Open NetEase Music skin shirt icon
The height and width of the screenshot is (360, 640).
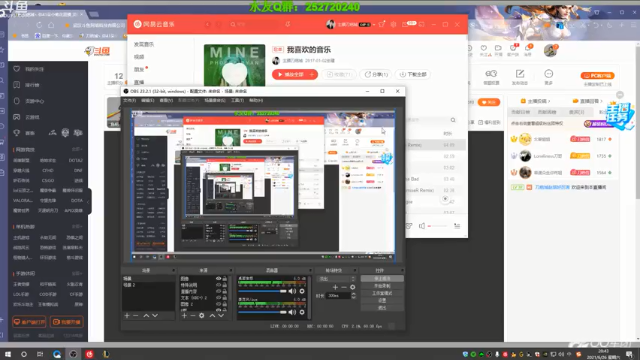382,24
